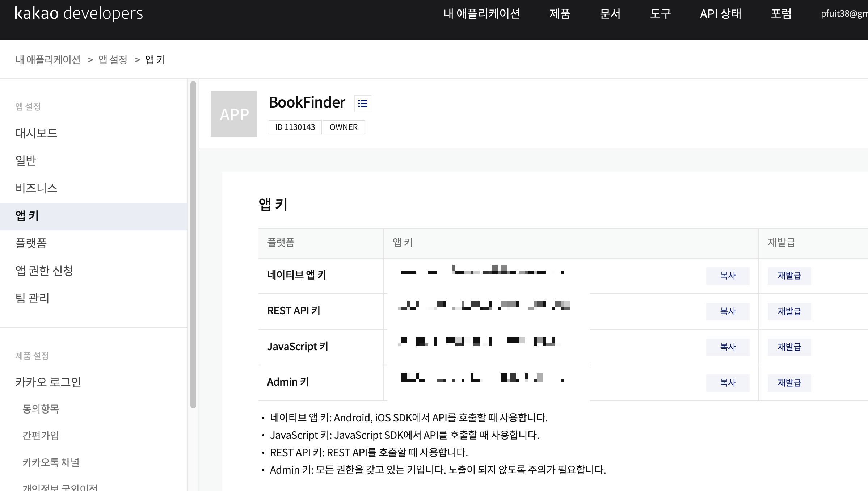Viewport: 868px width, 491px height.
Task: Click the gray APP thumbnail image
Action: click(x=234, y=114)
